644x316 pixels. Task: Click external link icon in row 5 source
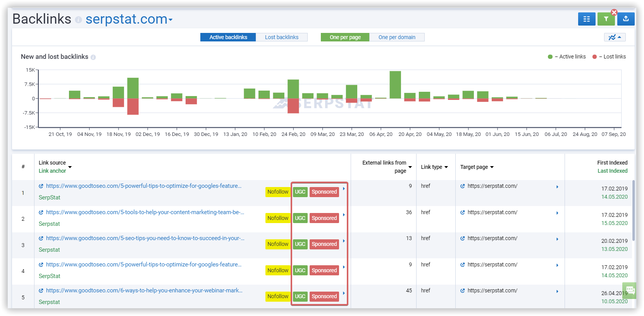pos(41,291)
